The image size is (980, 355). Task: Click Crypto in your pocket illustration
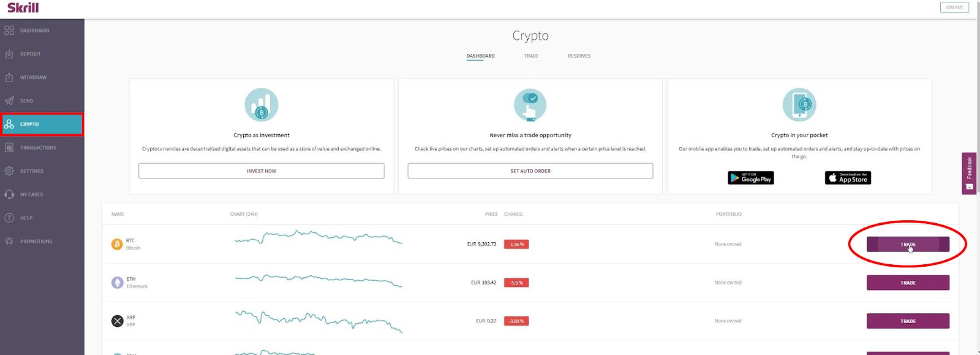799,105
